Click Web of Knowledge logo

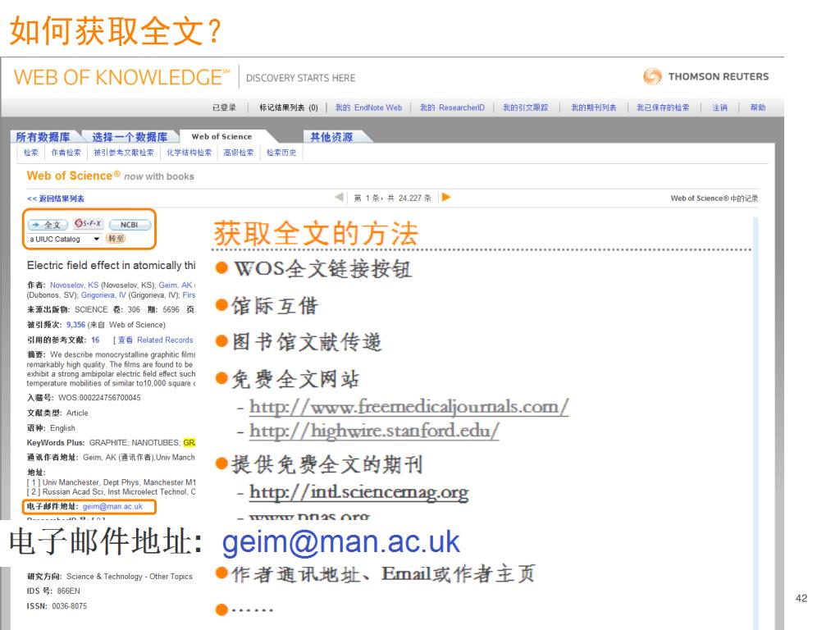(x=122, y=77)
